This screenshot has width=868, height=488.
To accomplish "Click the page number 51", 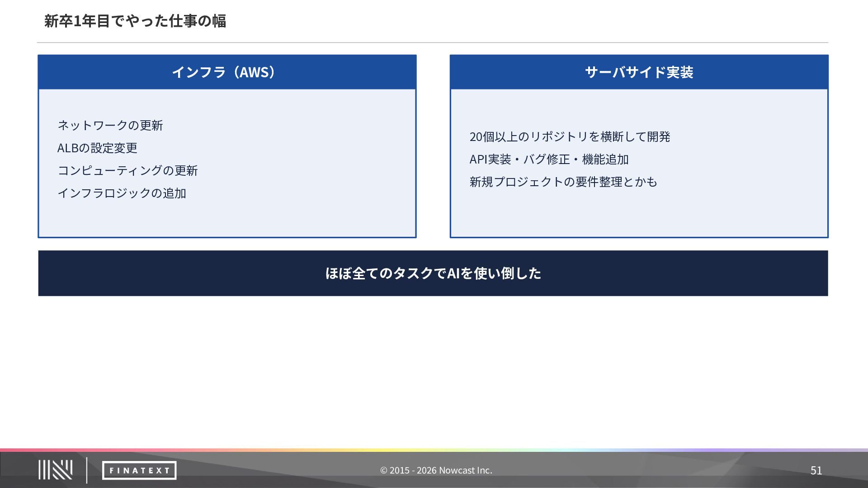I will (816, 470).
